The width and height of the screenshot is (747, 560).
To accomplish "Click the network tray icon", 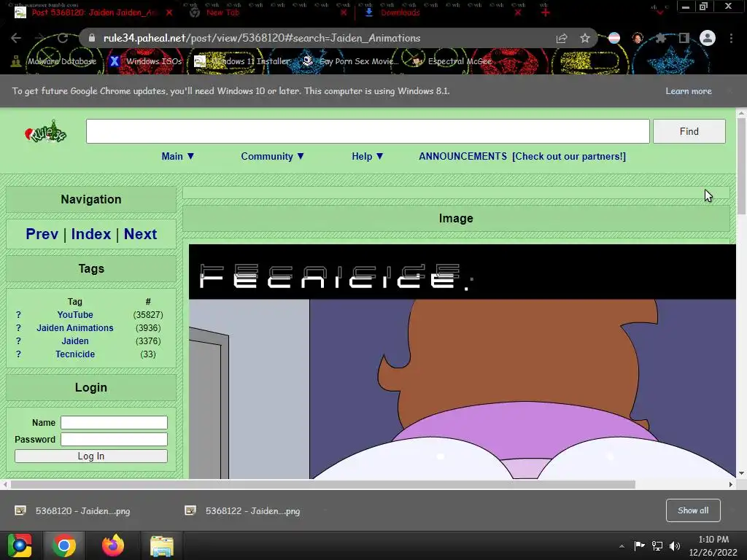I will (x=657, y=545).
